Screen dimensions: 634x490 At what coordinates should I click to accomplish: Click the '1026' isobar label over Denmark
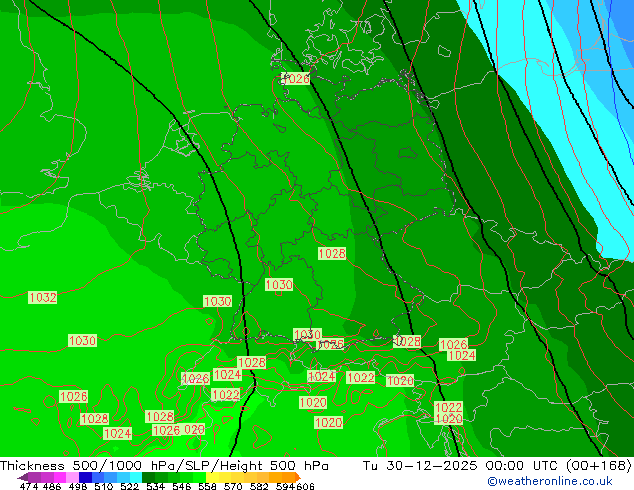click(x=296, y=78)
